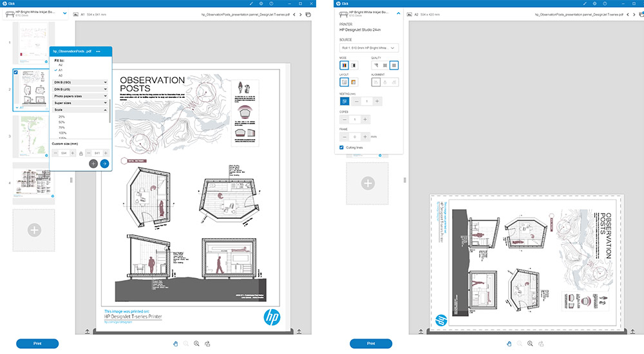Open preferences pencil icon in left window title bar
Image resolution: width=644 pixels, height=354 pixels.
[251, 3]
